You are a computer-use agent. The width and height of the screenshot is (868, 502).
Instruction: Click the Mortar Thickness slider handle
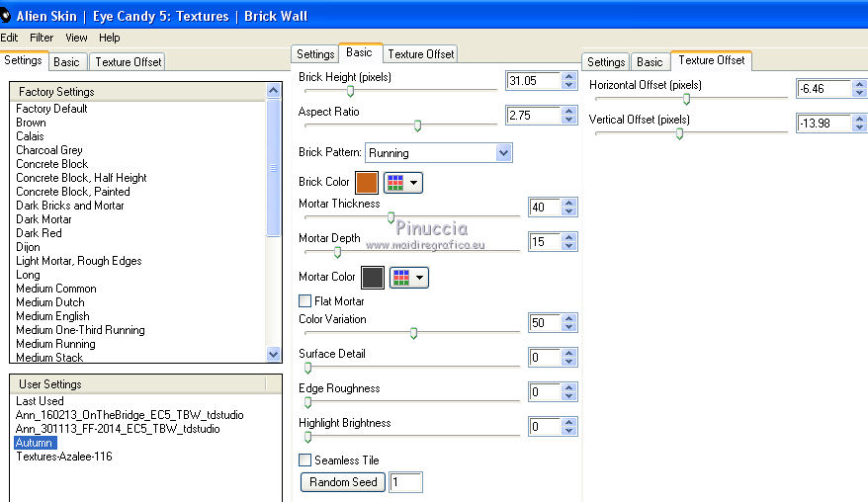[391, 217]
